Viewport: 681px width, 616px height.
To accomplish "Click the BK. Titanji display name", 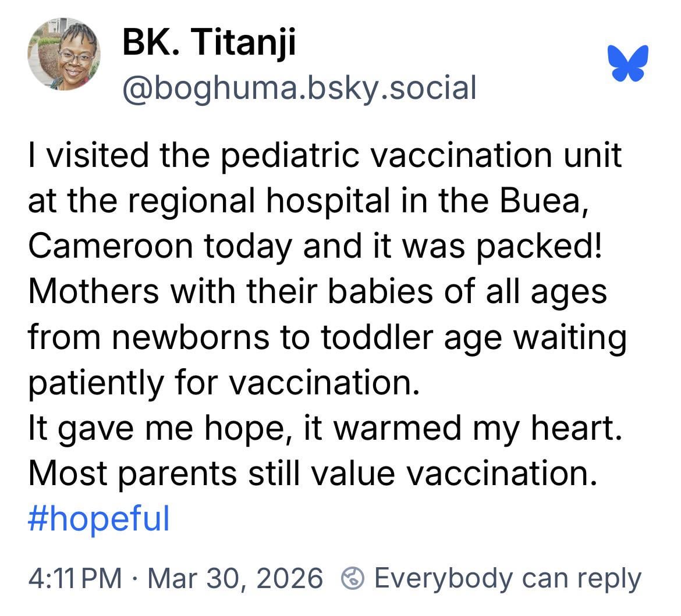I will pyautogui.click(x=209, y=42).
